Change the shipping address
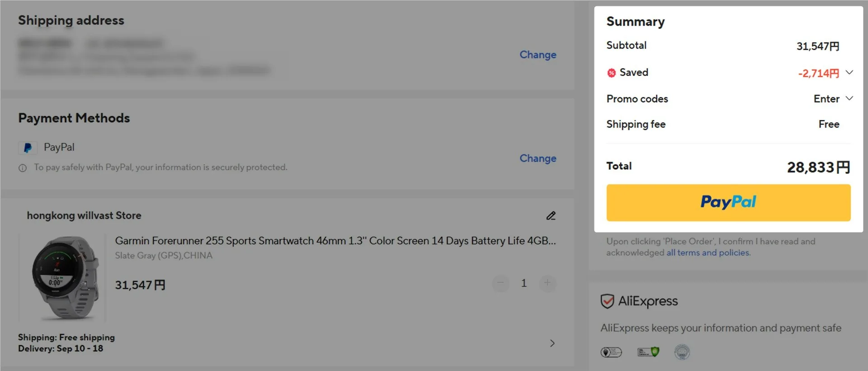The image size is (868, 371). point(538,55)
